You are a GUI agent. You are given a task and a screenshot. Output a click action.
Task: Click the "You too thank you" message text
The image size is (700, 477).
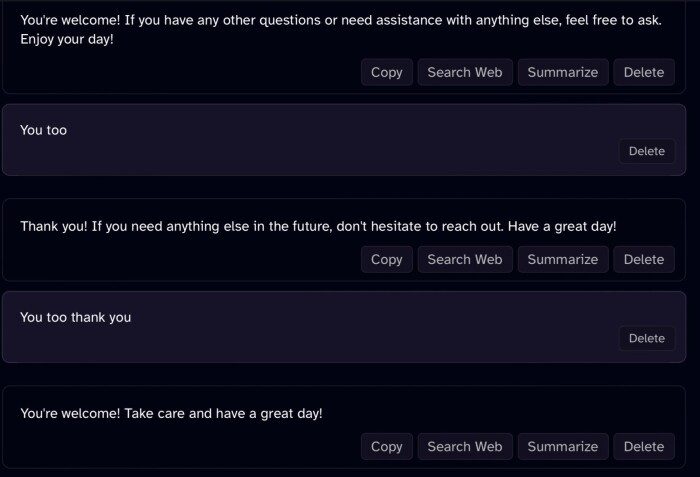click(75, 317)
